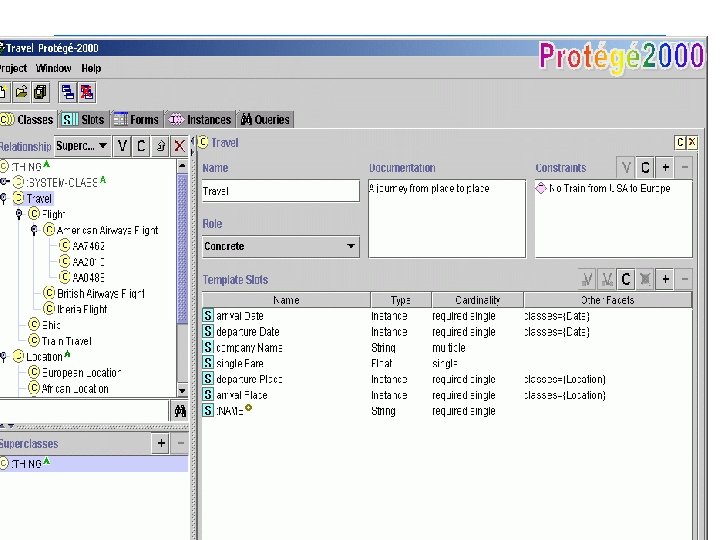Select Train Travel class in tree
Screen dimensions: 720x540
click(x=60, y=341)
